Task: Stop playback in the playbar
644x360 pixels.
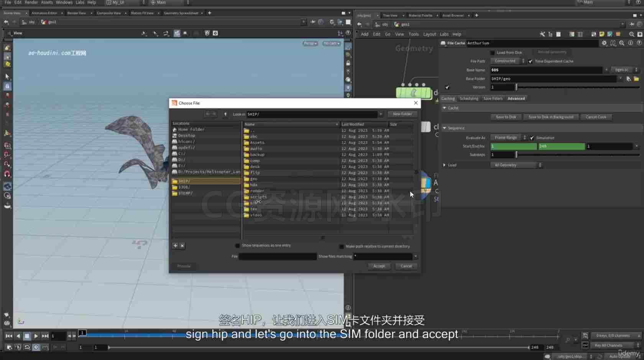Action: tap(27, 336)
